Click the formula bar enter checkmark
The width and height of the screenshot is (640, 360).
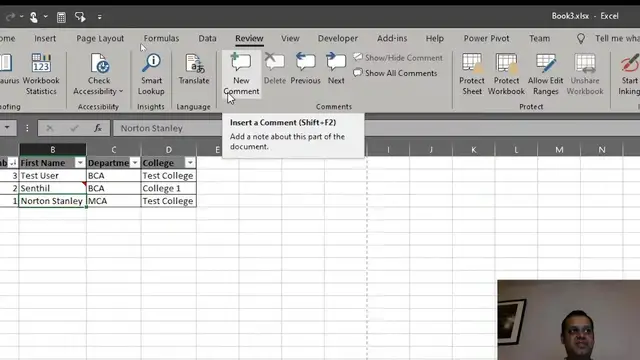pyautogui.click(x=74, y=128)
